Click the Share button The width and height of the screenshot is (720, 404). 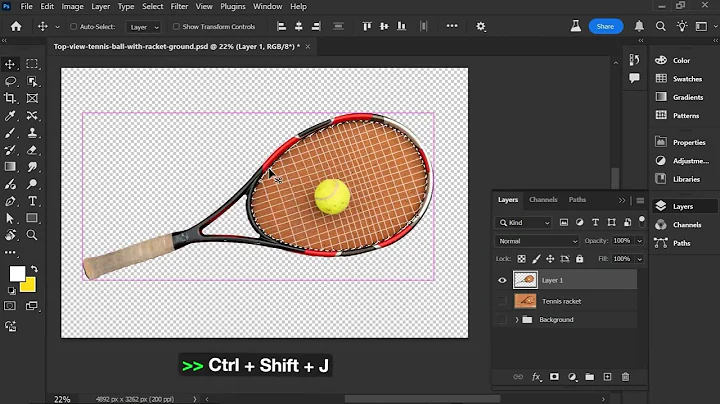tap(605, 27)
